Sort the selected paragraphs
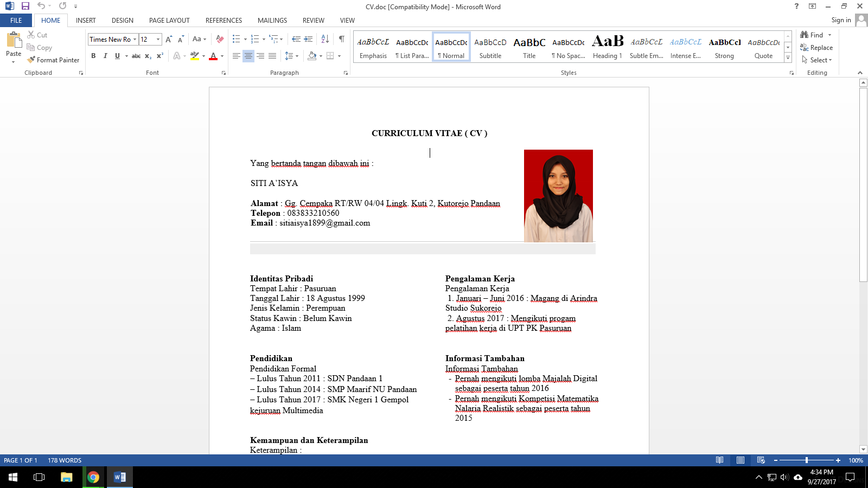The height and width of the screenshot is (488, 868). point(325,39)
